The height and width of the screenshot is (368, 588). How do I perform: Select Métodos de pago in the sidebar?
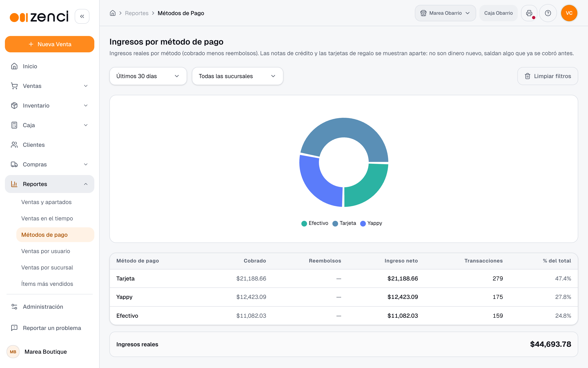click(x=55, y=235)
